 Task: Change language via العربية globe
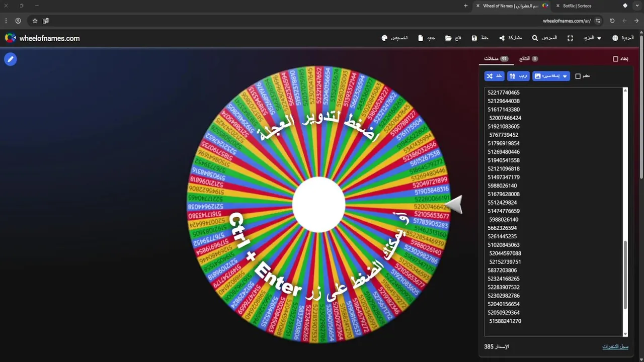tap(623, 38)
